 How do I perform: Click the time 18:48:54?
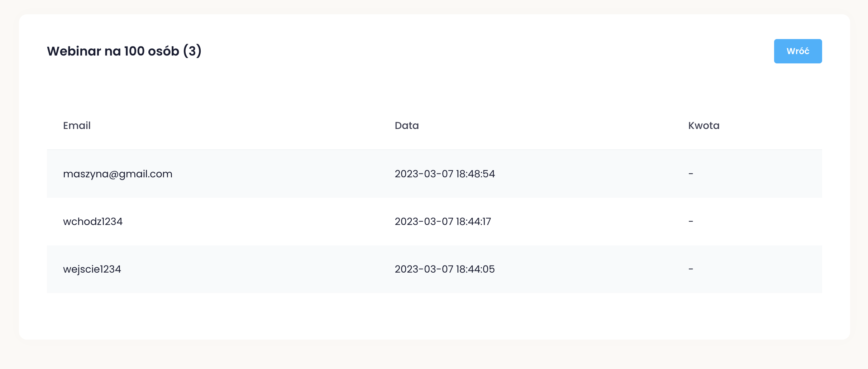point(475,174)
